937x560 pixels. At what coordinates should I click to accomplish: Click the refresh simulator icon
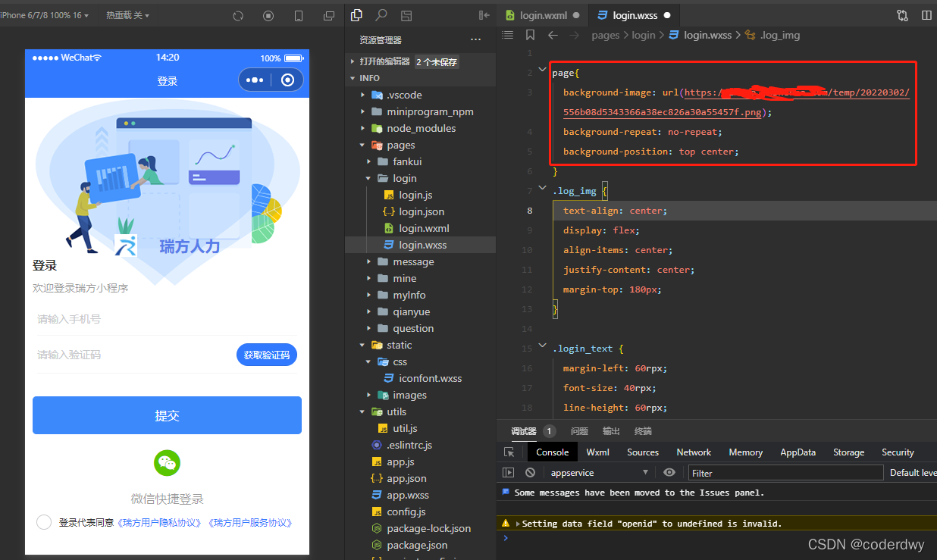click(x=238, y=16)
